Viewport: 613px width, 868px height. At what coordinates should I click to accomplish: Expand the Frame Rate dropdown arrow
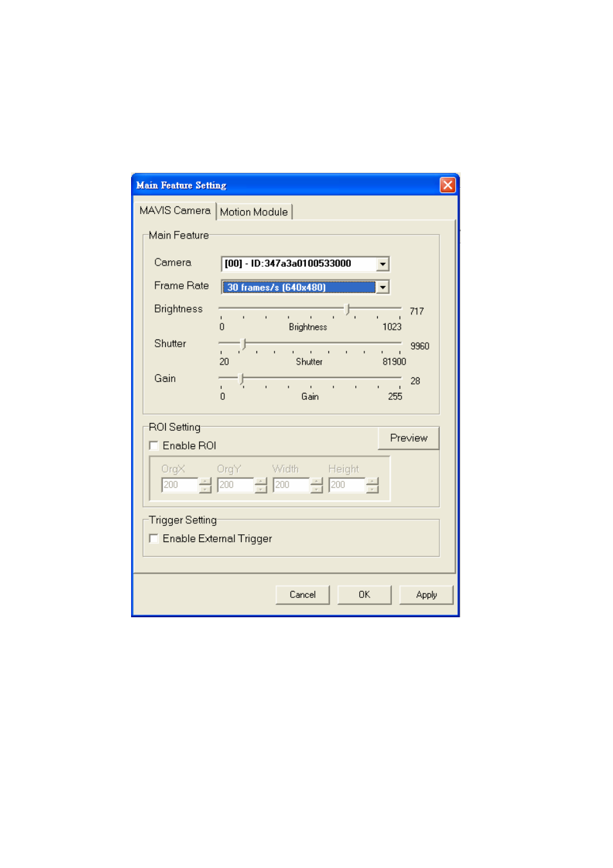click(382, 287)
